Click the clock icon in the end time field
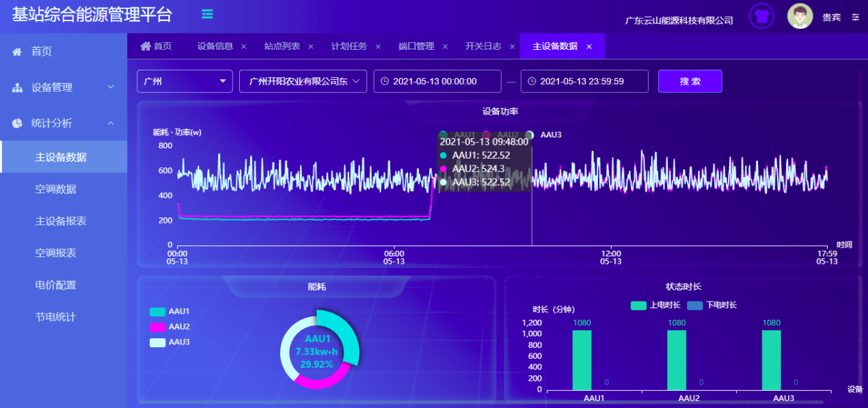Viewport: 868px width, 408px height. (x=532, y=81)
